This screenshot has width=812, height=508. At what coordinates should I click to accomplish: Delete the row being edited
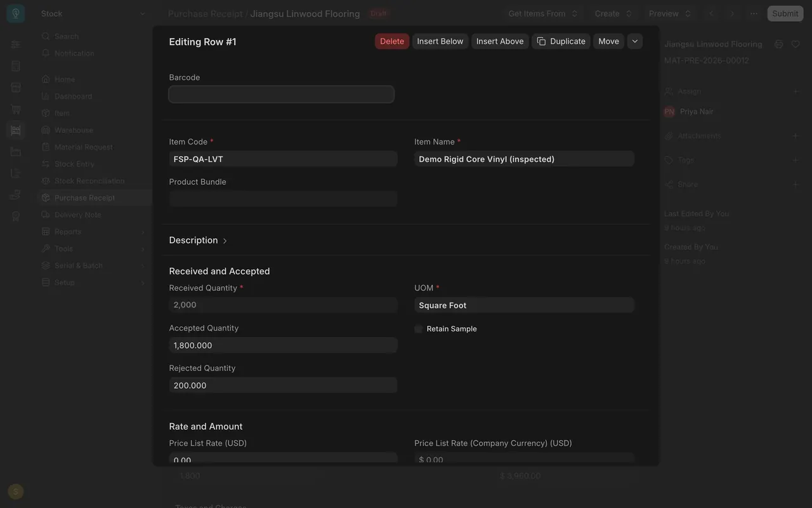click(x=392, y=41)
